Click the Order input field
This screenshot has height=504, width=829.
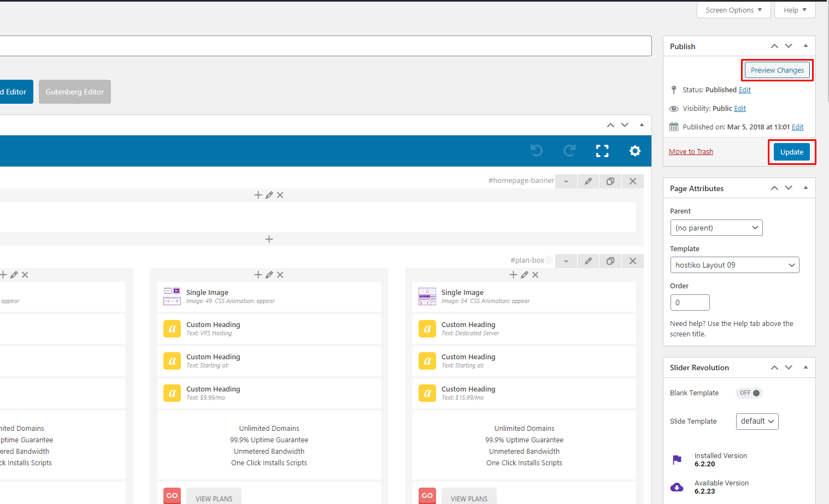point(690,303)
